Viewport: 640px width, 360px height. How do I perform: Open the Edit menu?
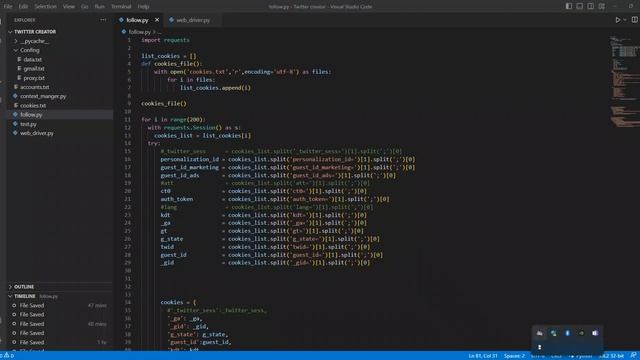tap(23, 7)
